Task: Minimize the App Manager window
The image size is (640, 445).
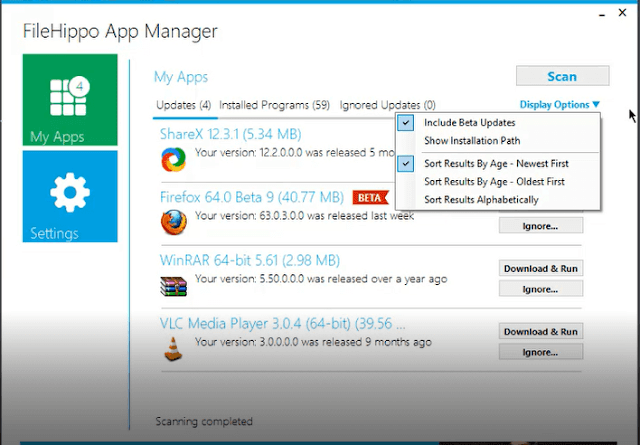Action: 602,15
